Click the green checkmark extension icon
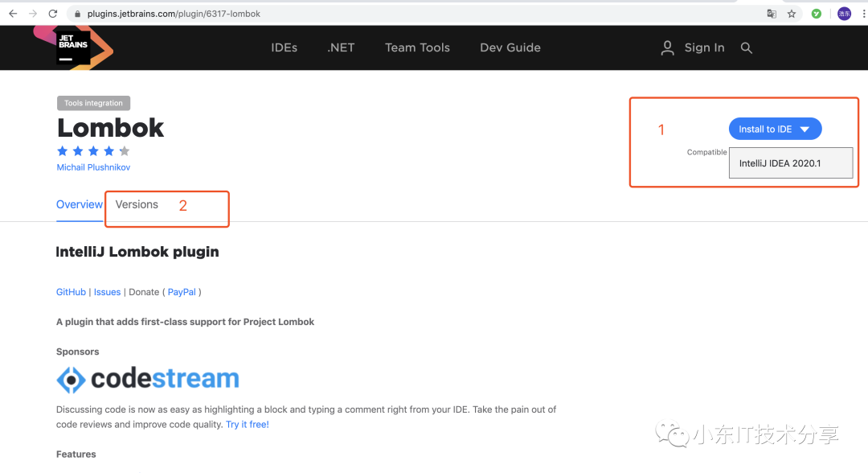Screen dimensions: 868x473 816,14
